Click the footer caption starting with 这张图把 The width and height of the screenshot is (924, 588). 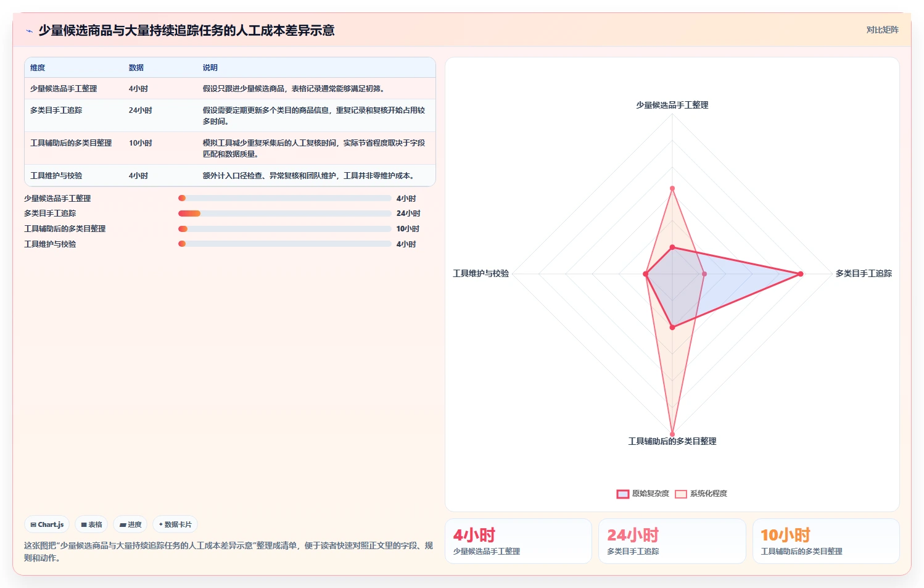[x=228, y=552]
